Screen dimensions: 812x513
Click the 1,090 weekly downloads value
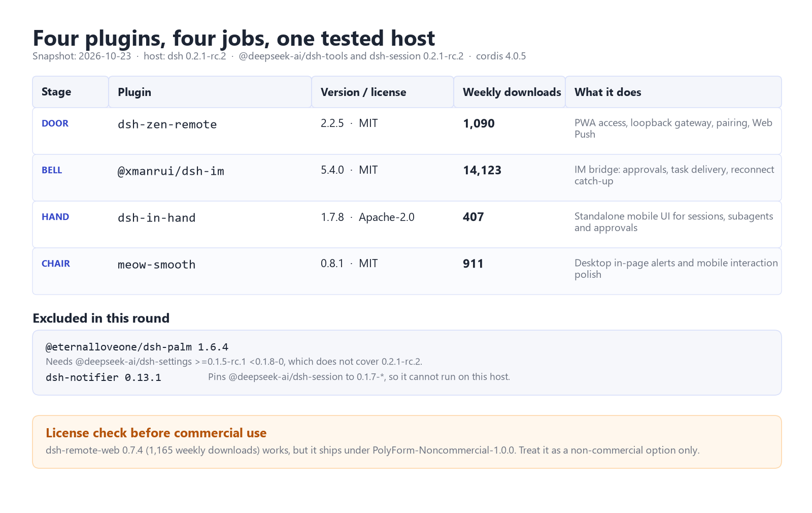tap(479, 123)
